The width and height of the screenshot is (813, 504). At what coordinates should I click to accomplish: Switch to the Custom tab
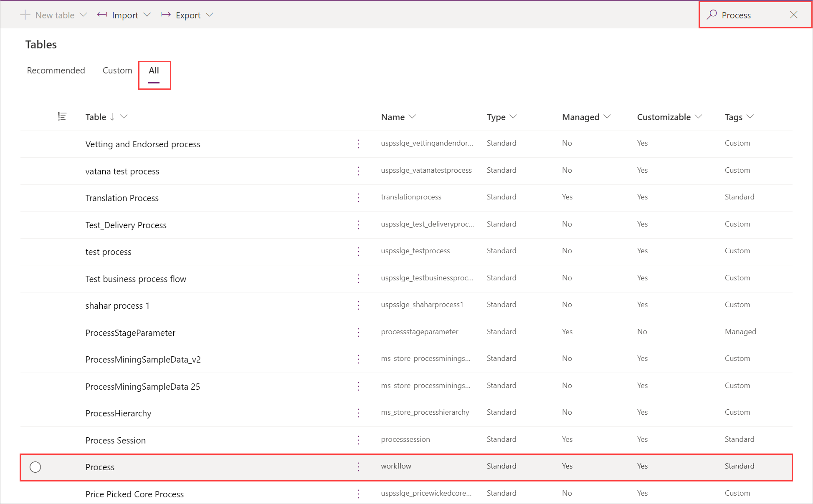[116, 70]
